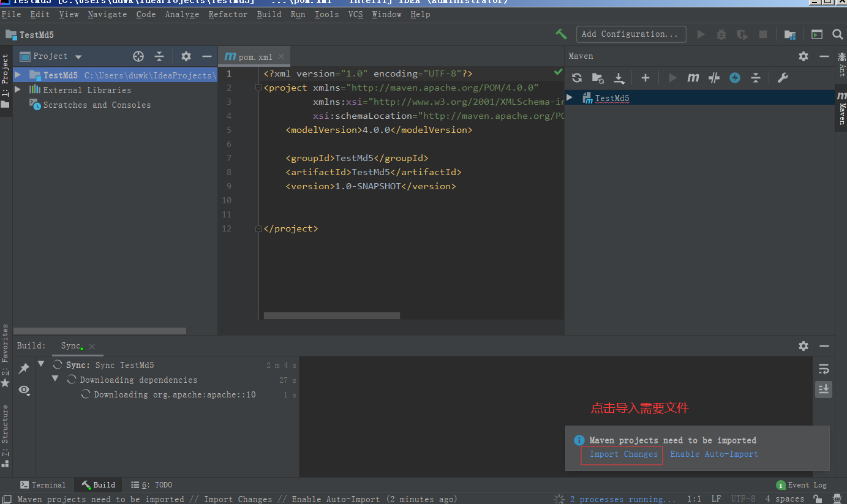Open the Maven side tool tab
Screen dimensions: 847x504
pyautogui.click(x=841, y=108)
